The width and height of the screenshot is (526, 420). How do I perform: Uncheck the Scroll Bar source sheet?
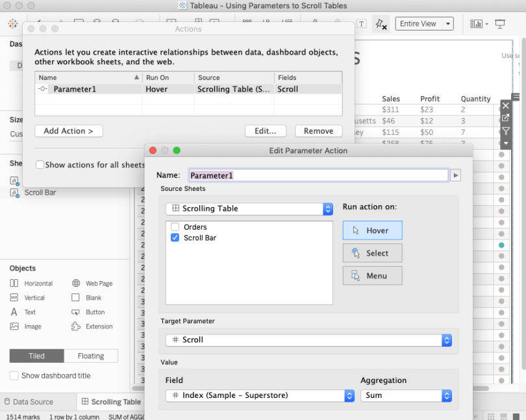click(175, 238)
